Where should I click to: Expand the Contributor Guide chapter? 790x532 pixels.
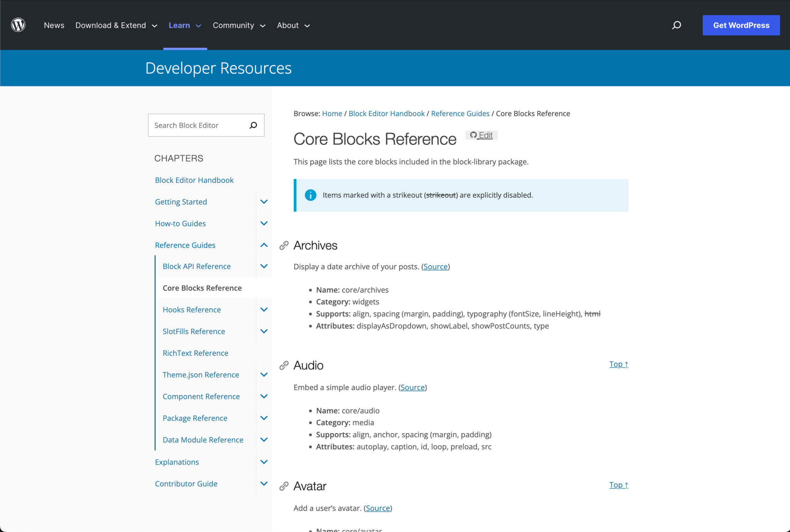point(264,483)
